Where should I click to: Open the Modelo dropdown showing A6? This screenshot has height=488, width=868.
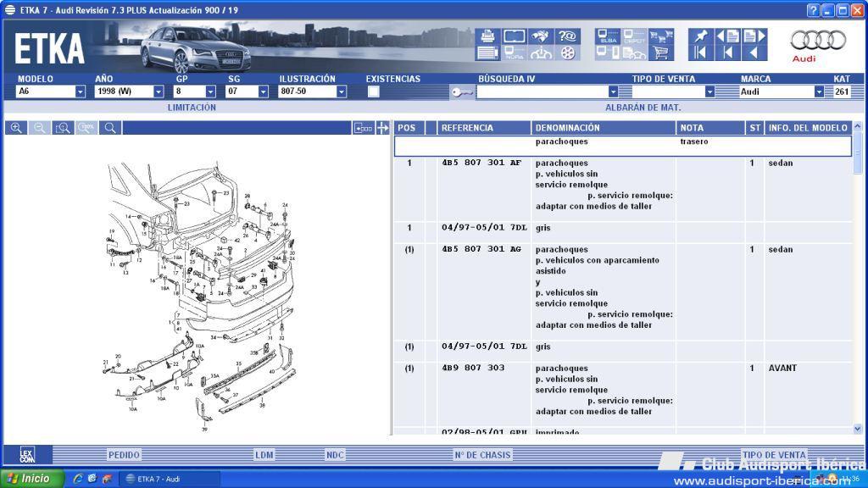pyautogui.click(x=81, y=91)
